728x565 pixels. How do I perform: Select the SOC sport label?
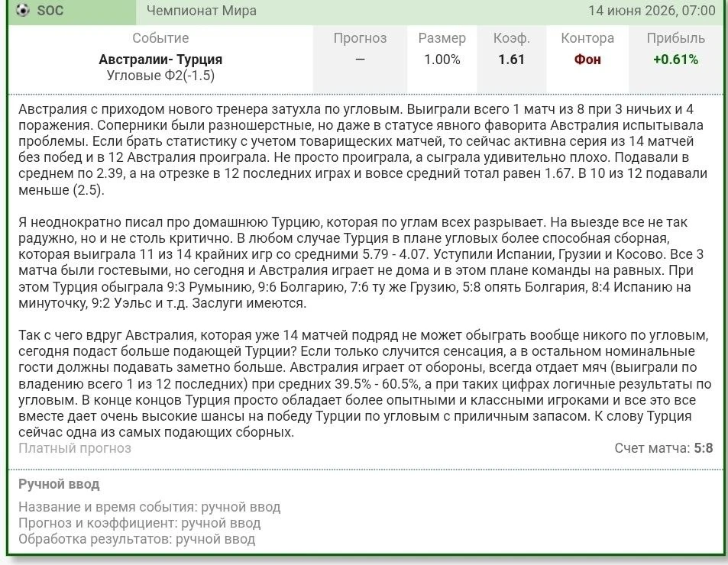pos(50,11)
